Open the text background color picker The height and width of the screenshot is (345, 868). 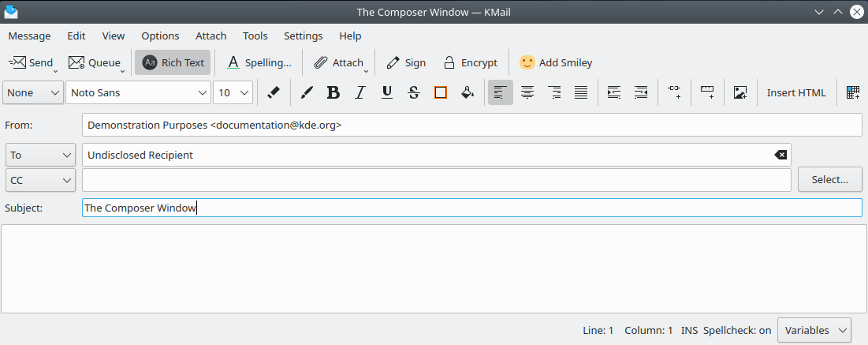click(x=468, y=92)
